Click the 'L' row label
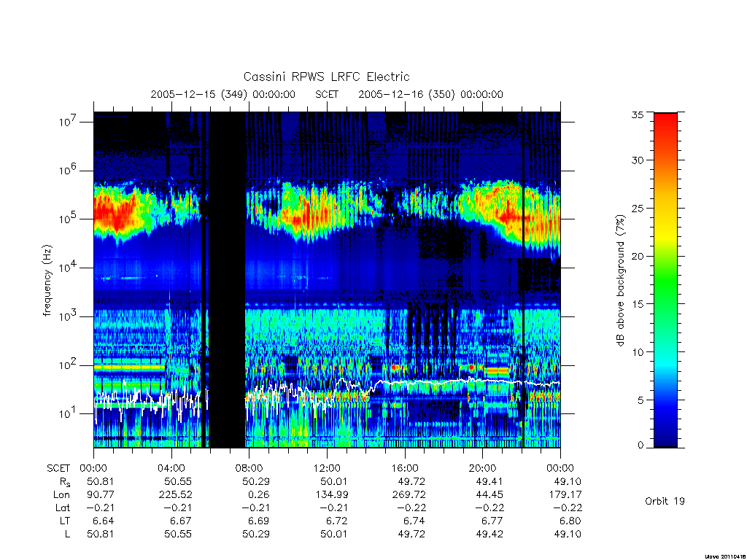This screenshot has height=560, width=747. pos(67,534)
